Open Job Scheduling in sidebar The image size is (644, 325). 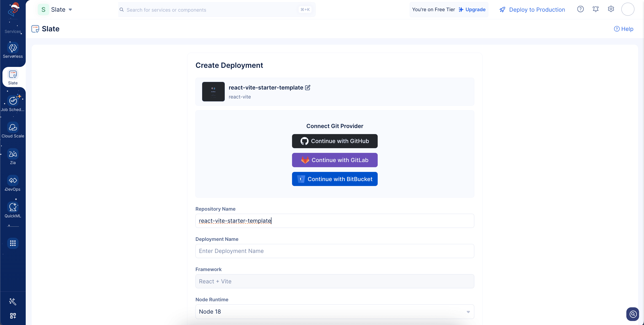[13, 104]
